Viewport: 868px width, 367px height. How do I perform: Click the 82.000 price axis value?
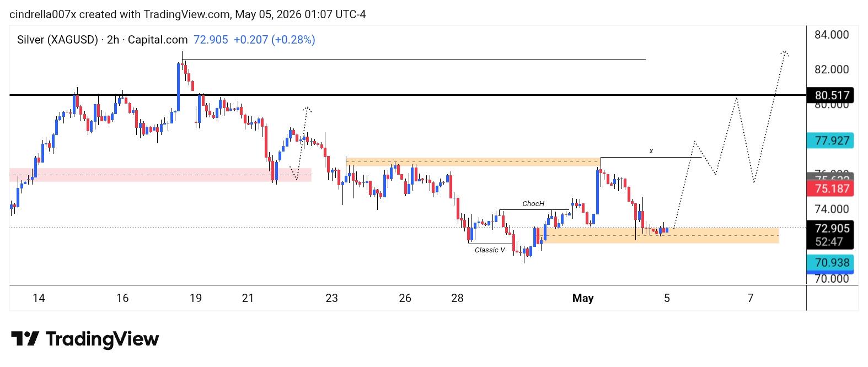pyautogui.click(x=832, y=69)
